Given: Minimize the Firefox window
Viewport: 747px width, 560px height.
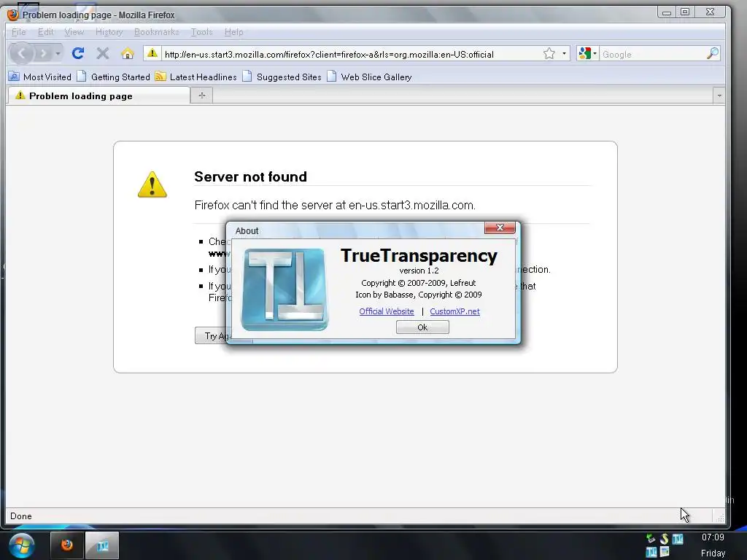Looking at the screenshot, I should coord(667,12).
